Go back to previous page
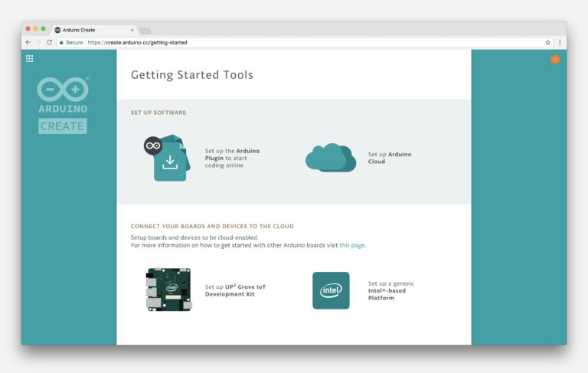The height and width of the screenshot is (373, 588). (x=28, y=42)
